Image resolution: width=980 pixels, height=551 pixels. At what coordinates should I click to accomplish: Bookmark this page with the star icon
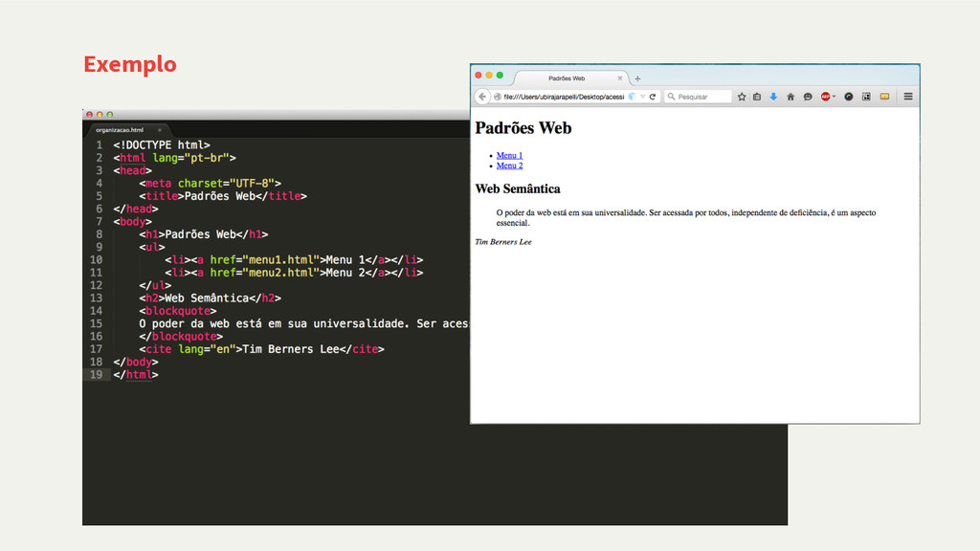[x=742, y=97]
